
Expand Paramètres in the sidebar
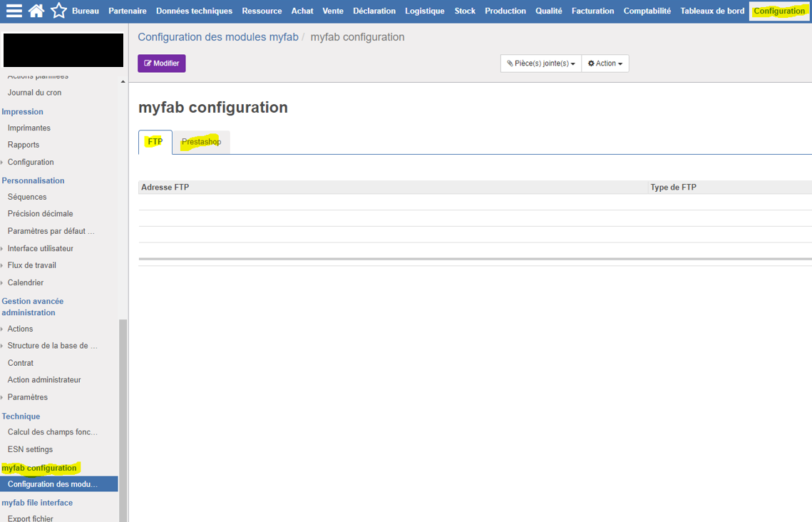click(27, 397)
